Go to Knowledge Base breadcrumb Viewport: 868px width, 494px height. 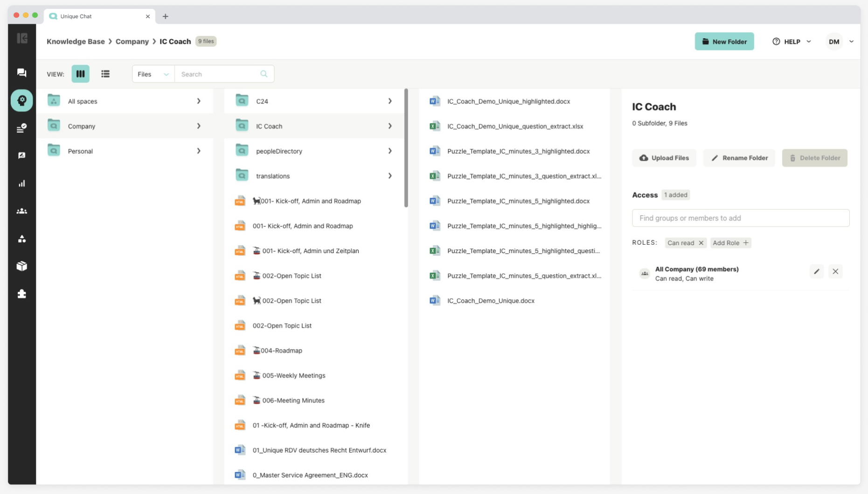click(x=76, y=41)
